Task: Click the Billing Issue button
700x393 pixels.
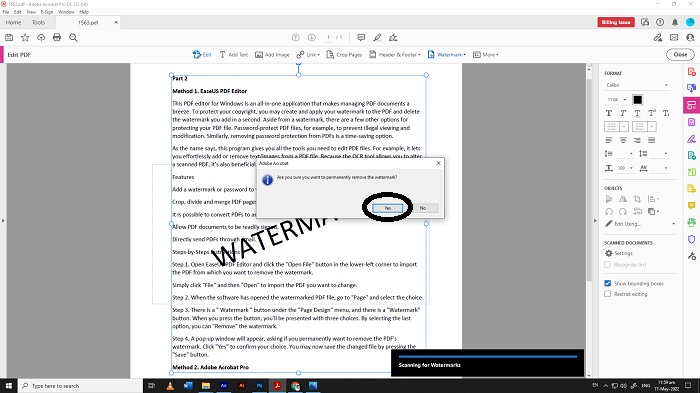Action: (x=616, y=22)
